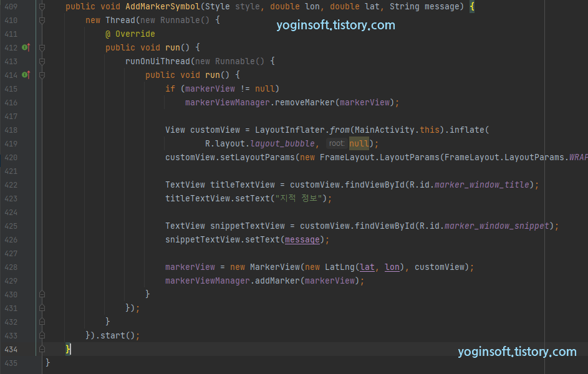Click marker_window_snippet resource id
The image size is (588, 374).
[x=497, y=226]
